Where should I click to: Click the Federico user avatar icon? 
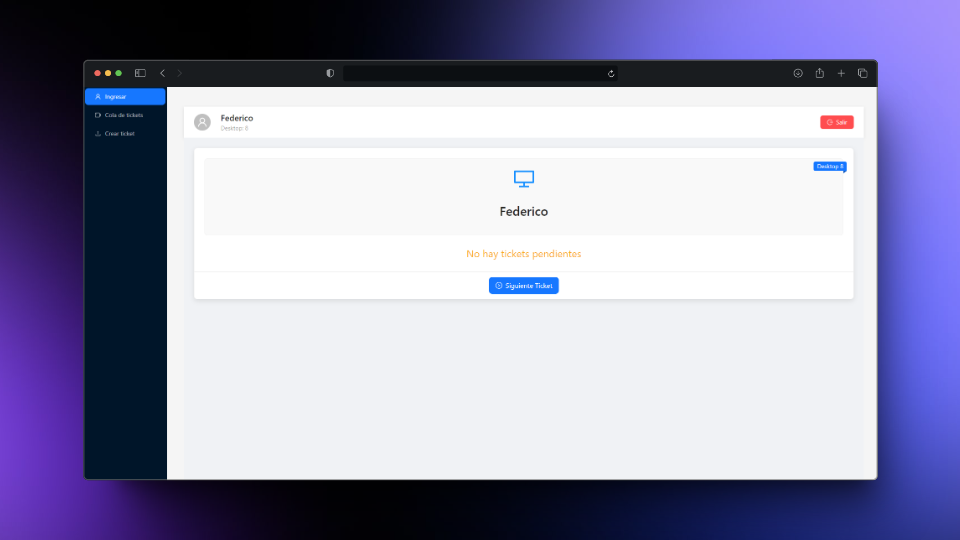202,122
